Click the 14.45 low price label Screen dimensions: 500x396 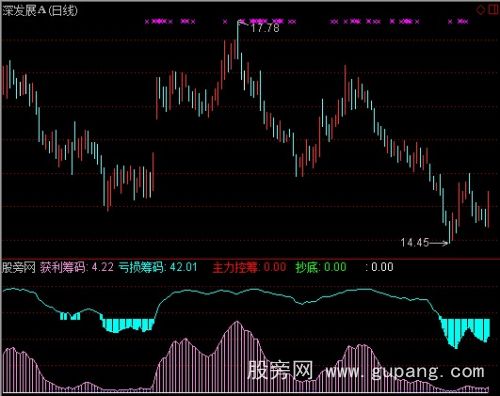pyautogui.click(x=415, y=242)
